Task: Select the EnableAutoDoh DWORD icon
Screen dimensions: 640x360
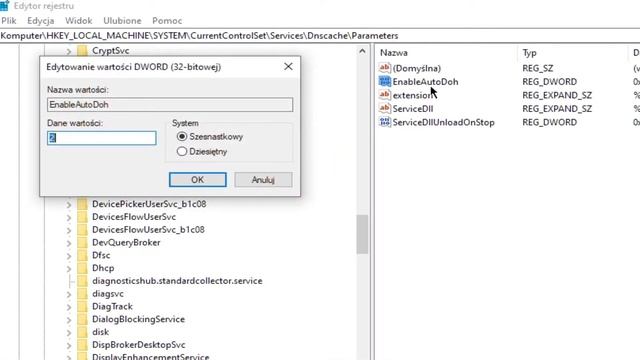Action: [384, 81]
